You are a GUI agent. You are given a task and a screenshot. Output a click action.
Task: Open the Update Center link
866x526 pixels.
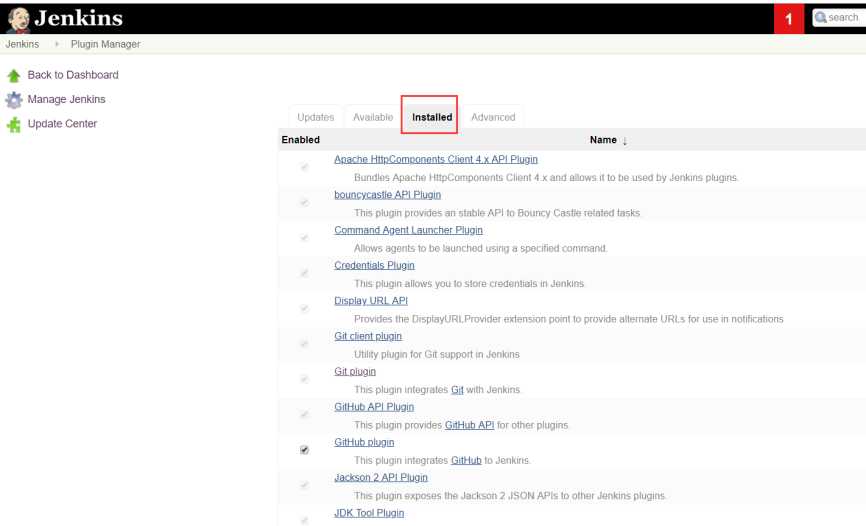[x=62, y=124]
